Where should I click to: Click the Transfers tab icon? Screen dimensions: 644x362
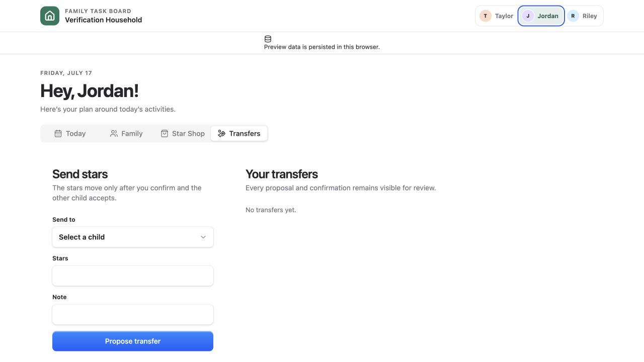pos(221,133)
